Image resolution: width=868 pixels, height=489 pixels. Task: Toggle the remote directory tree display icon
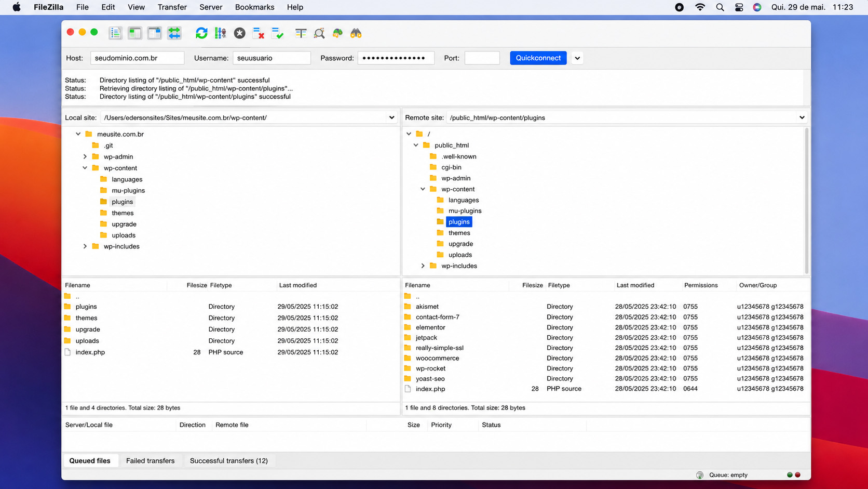coord(155,33)
